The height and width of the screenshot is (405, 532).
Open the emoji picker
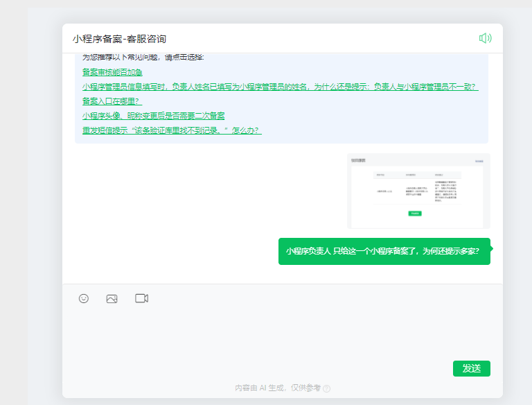[84, 298]
